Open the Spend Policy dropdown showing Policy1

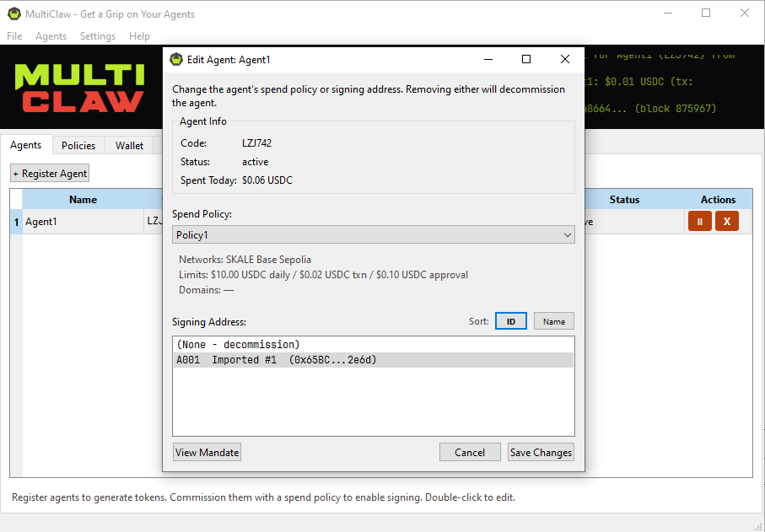(x=373, y=234)
